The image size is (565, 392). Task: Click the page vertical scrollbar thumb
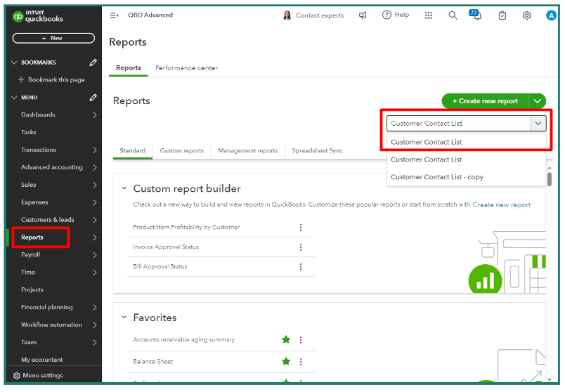[x=550, y=179]
